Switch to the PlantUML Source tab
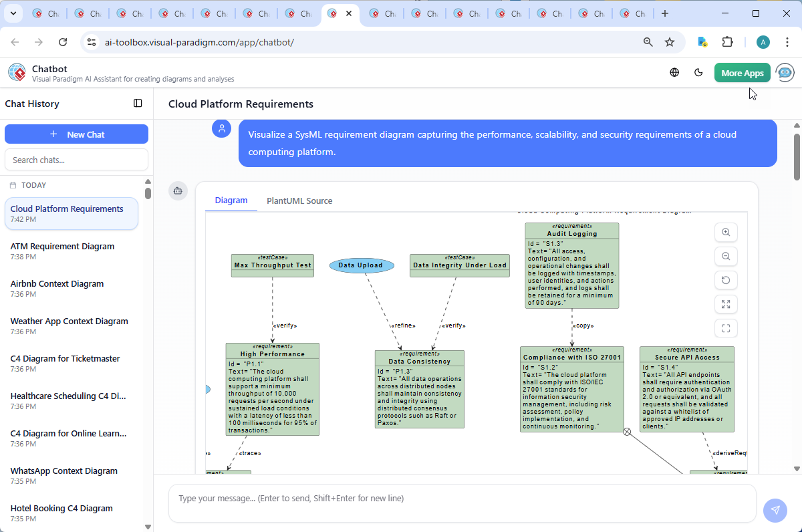This screenshot has height=532, width=802. (x=299, y=201)
